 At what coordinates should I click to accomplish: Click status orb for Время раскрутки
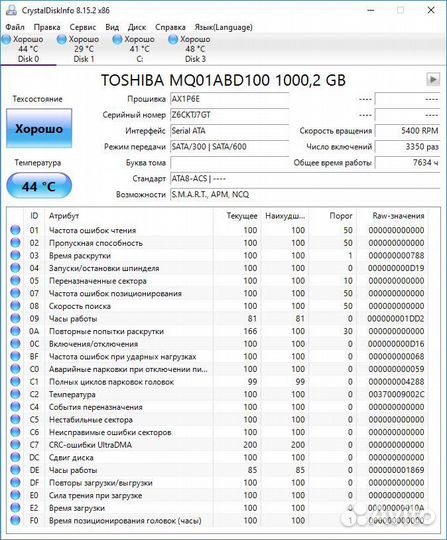tap(15, 255)
